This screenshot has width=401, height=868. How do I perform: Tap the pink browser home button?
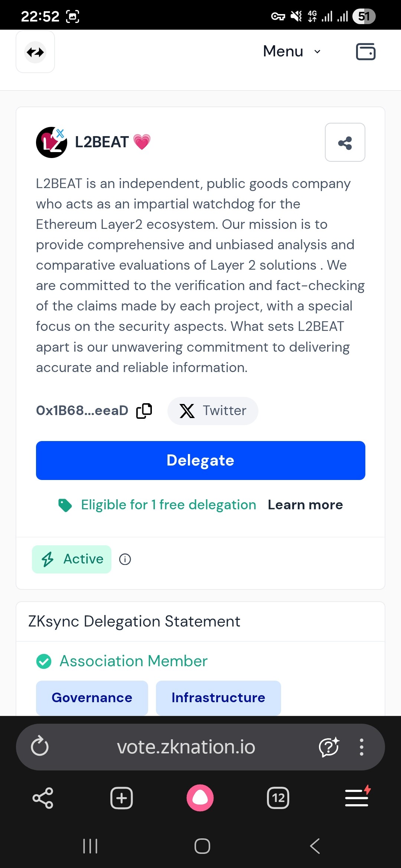tap(200, 798)
